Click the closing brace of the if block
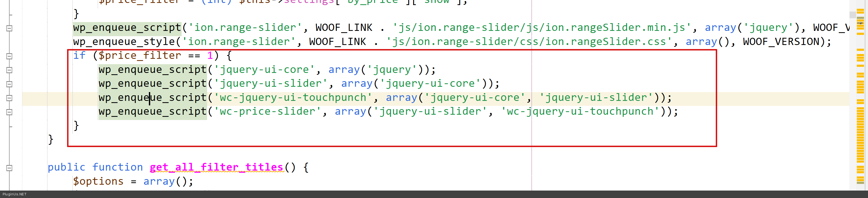 click(x=76, y=125)
